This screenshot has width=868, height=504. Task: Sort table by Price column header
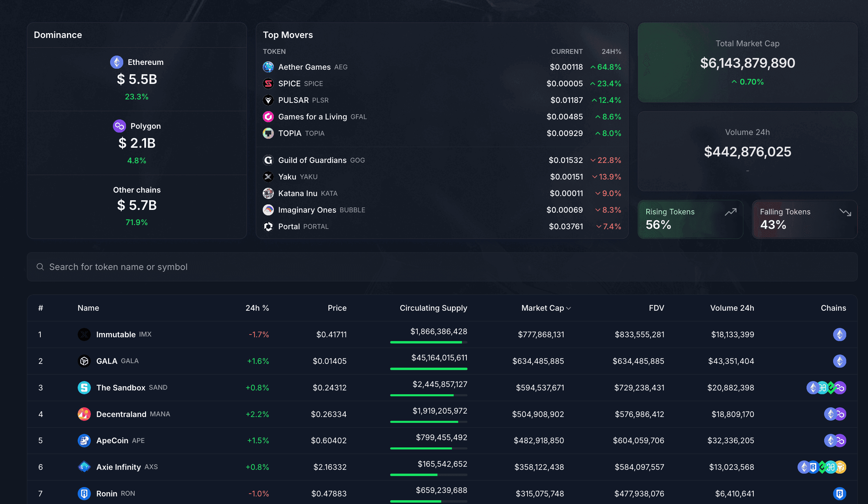337,308
